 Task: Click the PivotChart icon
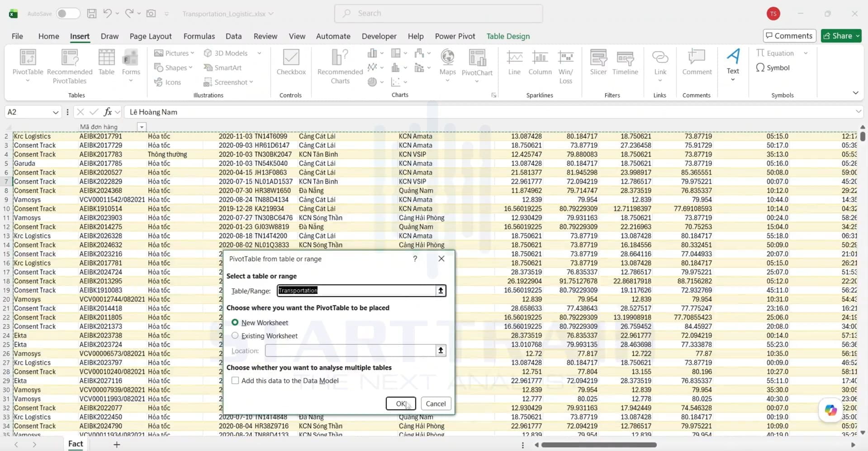[477, 58]
